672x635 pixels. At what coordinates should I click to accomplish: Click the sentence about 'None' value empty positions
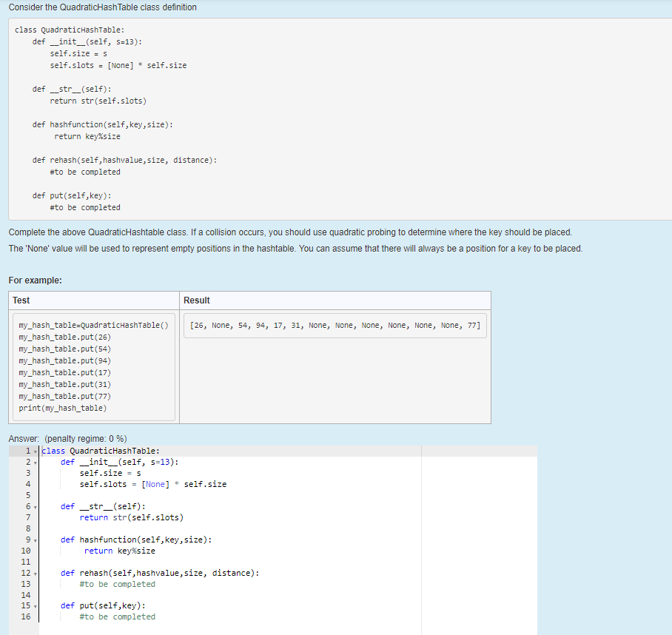(x=152, y=249)
